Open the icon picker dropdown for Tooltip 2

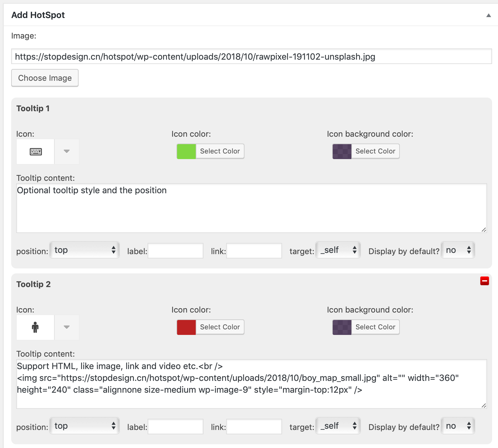(66, 327)
